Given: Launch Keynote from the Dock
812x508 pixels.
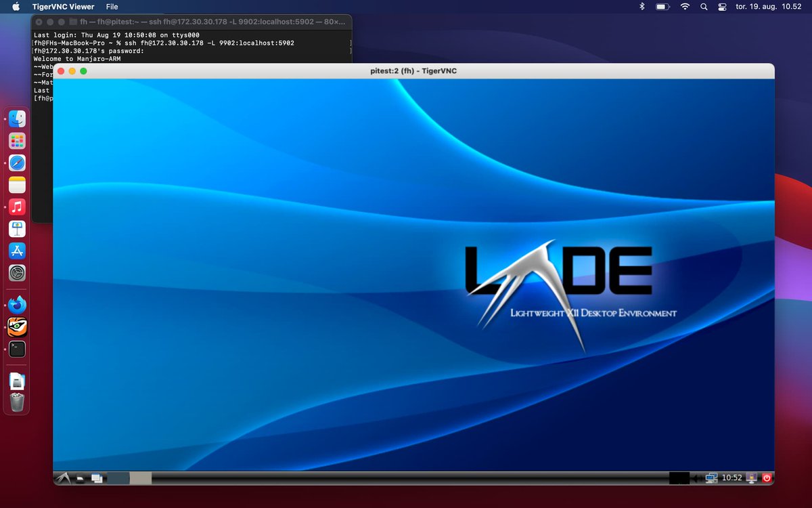Looking at the screenshot, I should coord(17,229).
